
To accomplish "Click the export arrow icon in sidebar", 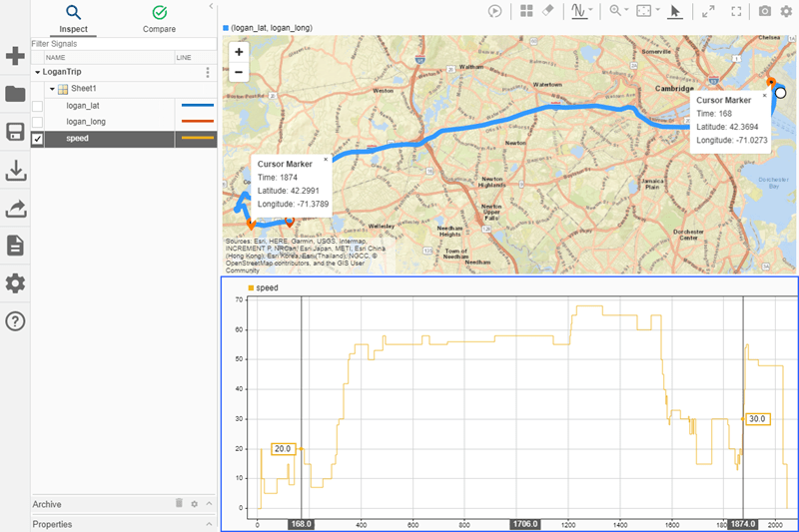I will (x=15, y=209).
